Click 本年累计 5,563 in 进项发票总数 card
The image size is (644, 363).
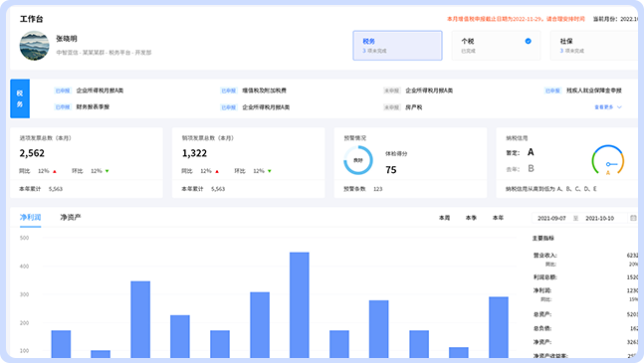(41, 189)
